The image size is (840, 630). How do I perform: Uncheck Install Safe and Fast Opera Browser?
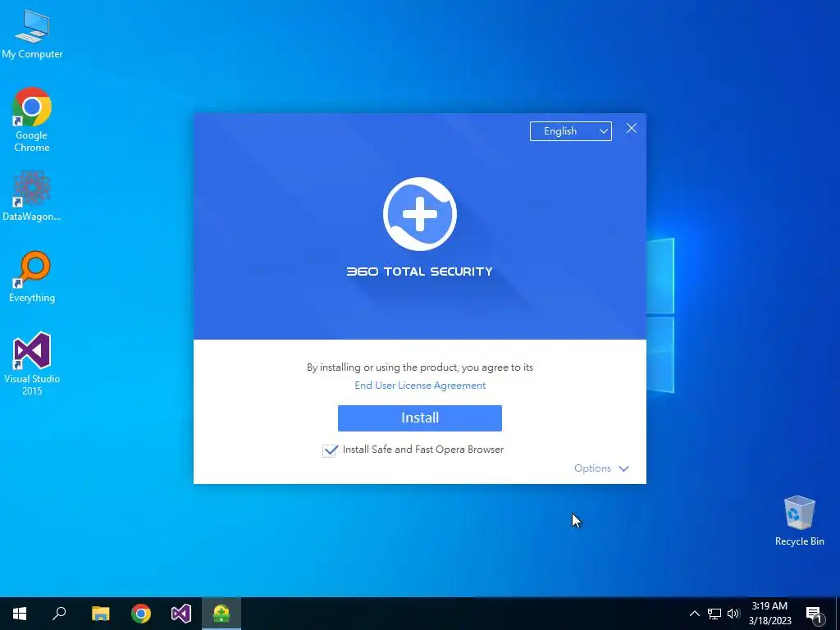(x=330, y=450)
